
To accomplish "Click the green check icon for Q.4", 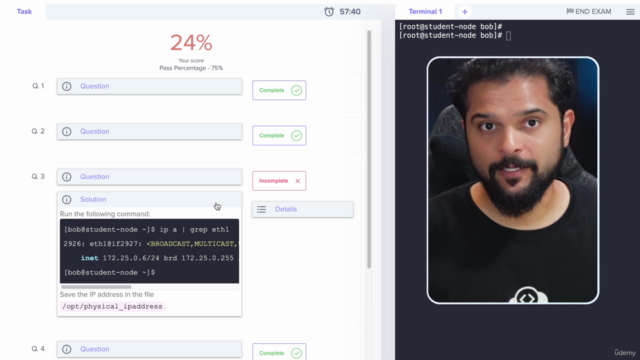I will tap(296, 353).
